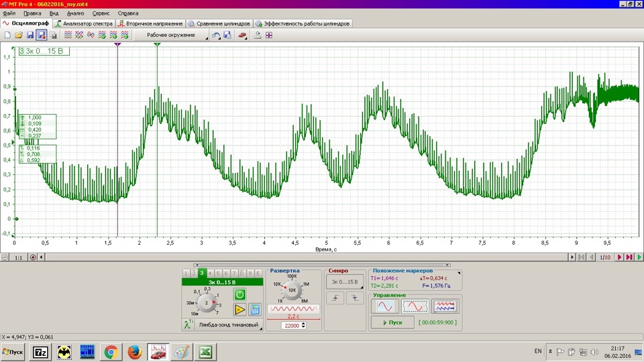The width and height of the screenshot is (644, 362).
Task: Select single sine display mode button
Action: [x=385, y=306]
